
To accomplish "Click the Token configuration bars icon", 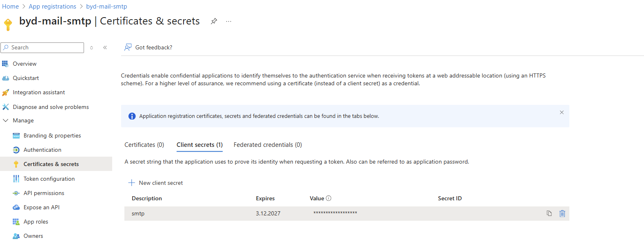I will click(x=16, y=179).
